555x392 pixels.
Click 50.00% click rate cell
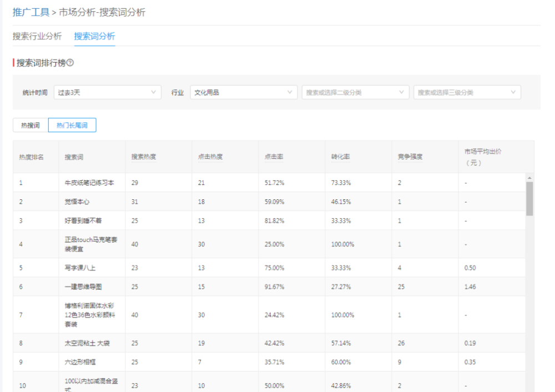[274, 386]
